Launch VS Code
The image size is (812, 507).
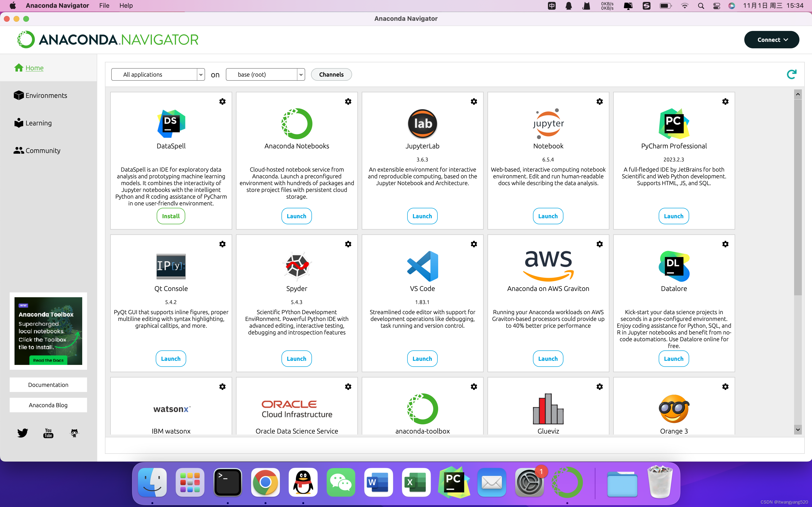click(x=422, y=359)
